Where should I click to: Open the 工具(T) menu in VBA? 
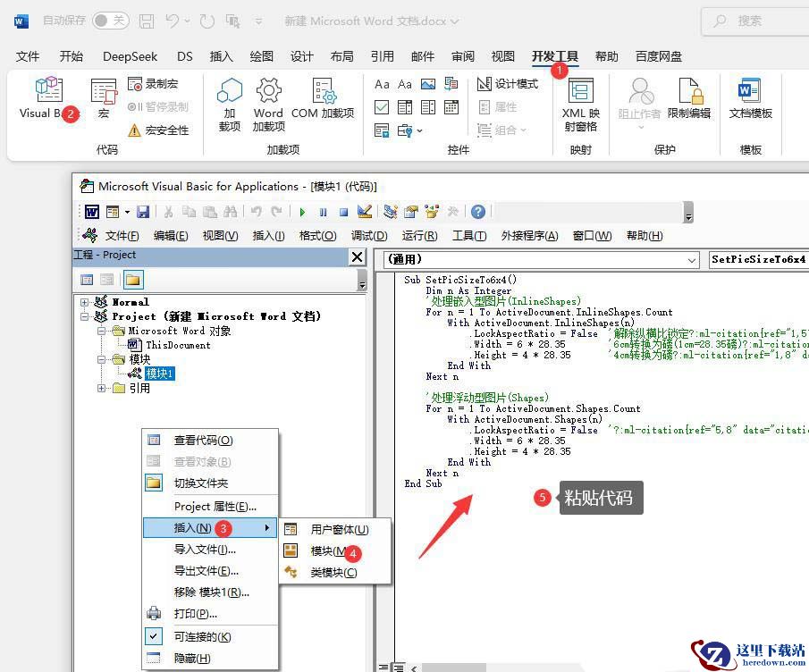click(469, 236)
